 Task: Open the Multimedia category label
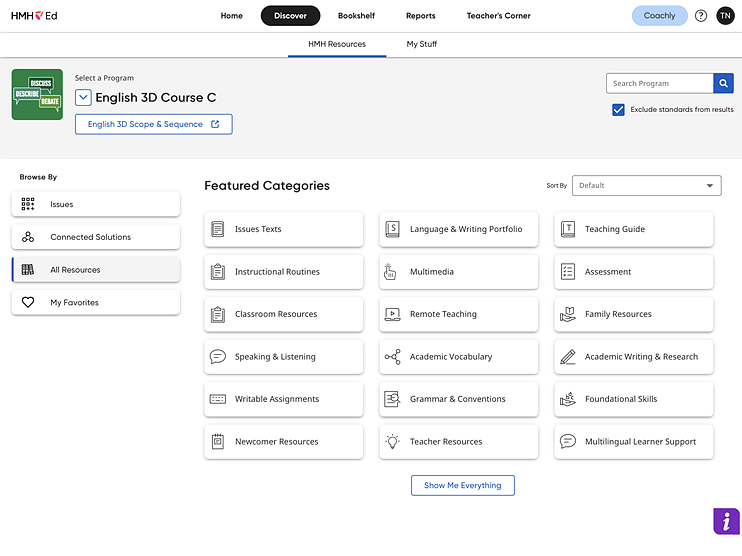432,272
